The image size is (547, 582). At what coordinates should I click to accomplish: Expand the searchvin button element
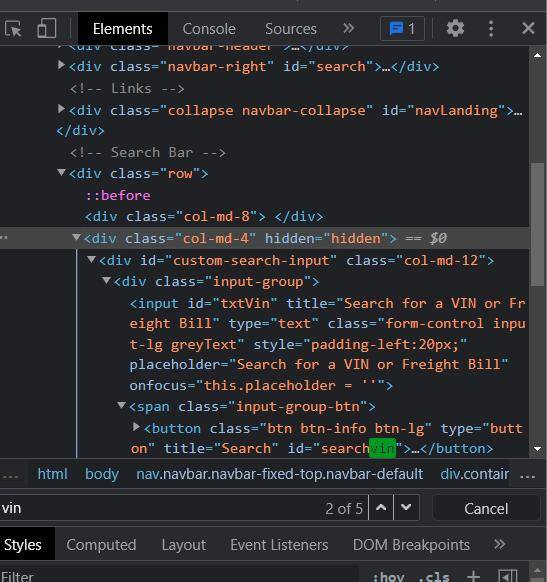point(136,427)
